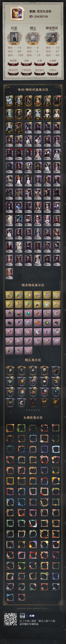This screenshot has height=644, width=66.
Task: Jump to the 随身物品展示区 heading
Action: pos(33,285)
